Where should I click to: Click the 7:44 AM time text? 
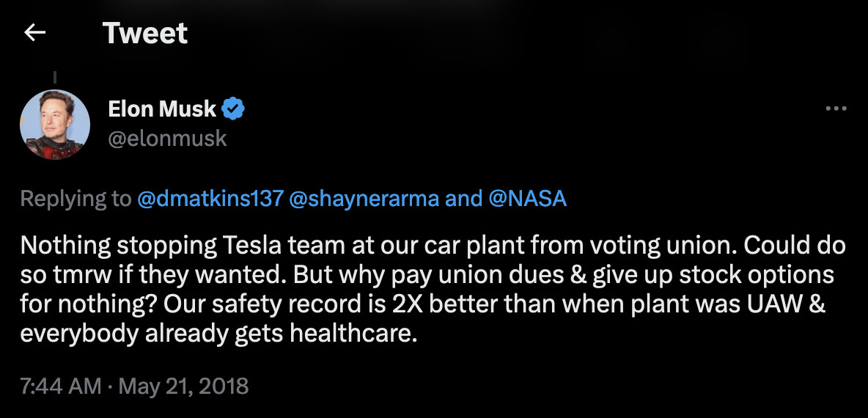(60, 386)
